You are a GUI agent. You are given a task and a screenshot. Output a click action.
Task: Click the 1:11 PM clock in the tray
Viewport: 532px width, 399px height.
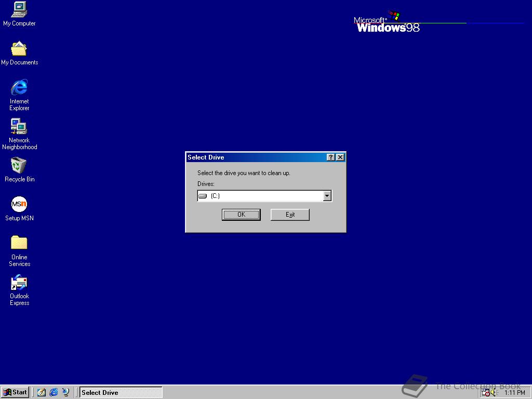tap(514, 393)
